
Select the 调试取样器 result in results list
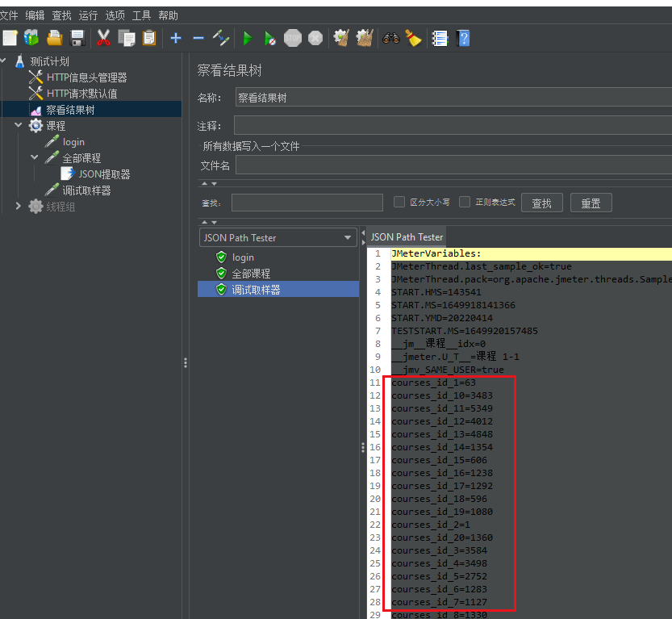coord(256,290)
